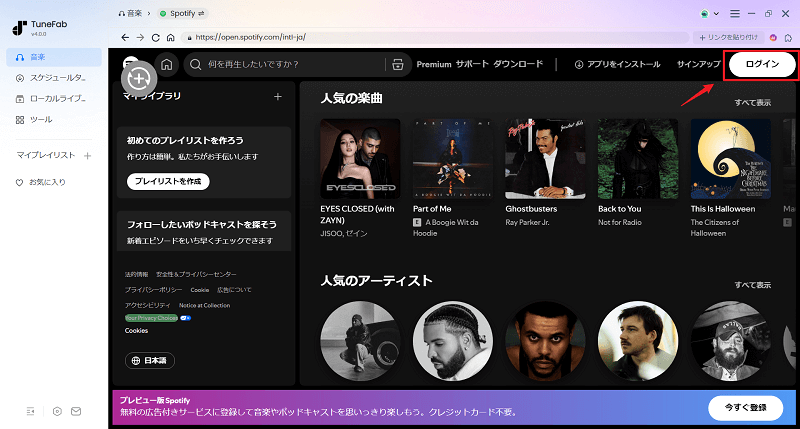800x429 pixels.
Task: Add a new item with マイライブラリ plus icon
Action: click(278, 96)
